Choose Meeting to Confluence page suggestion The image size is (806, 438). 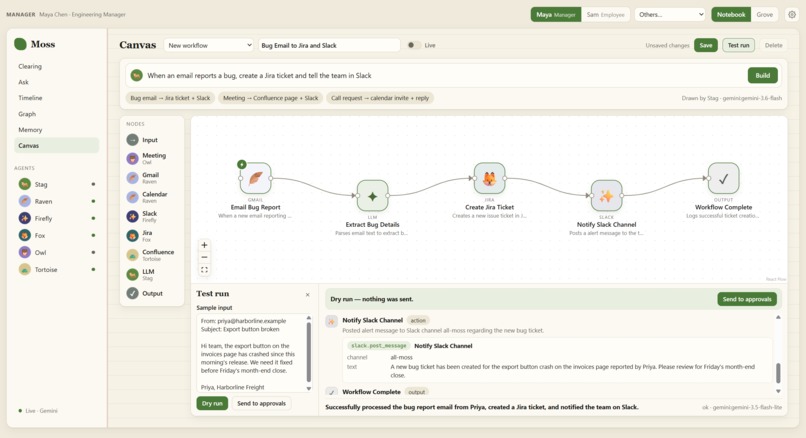[x=270, y=98]
